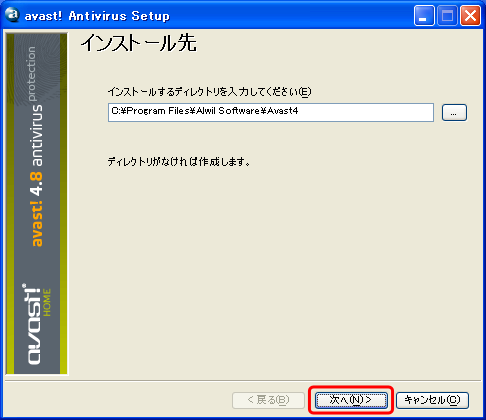Maximize the avast! Setup window
The image size is (486, 420).
(x=447, y=15)
